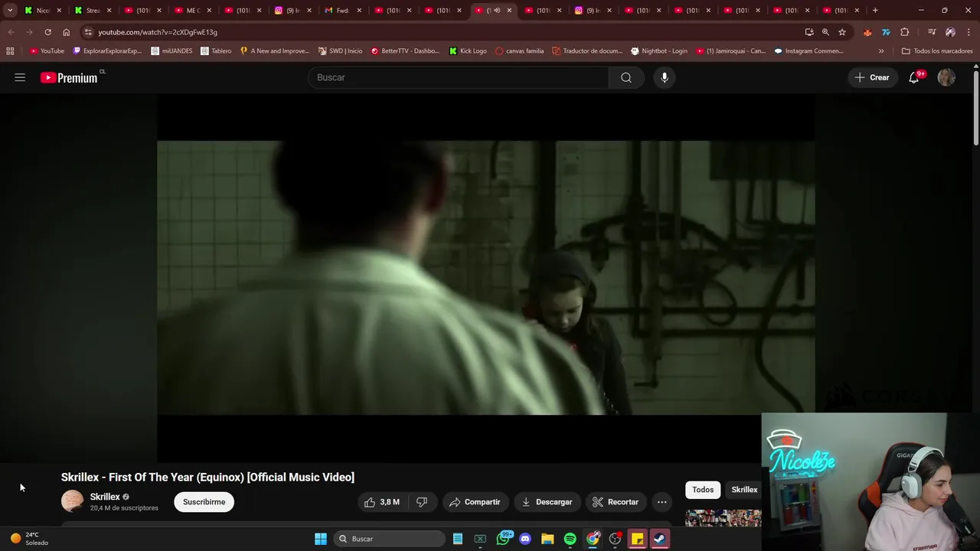980x551 pixels.
Task: Click the YouTube search magnifier button
Action: point(626,77)
